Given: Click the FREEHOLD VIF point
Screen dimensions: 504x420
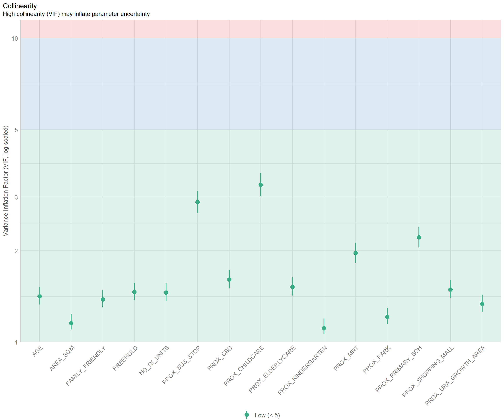Looking at the screenshot, I should point(134,292).
